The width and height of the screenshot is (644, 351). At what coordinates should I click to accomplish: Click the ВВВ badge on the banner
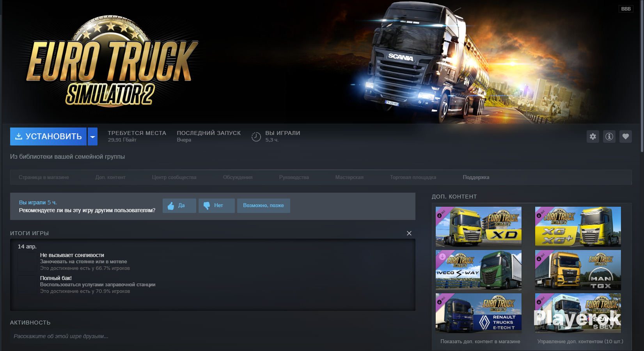click(626, 9)
